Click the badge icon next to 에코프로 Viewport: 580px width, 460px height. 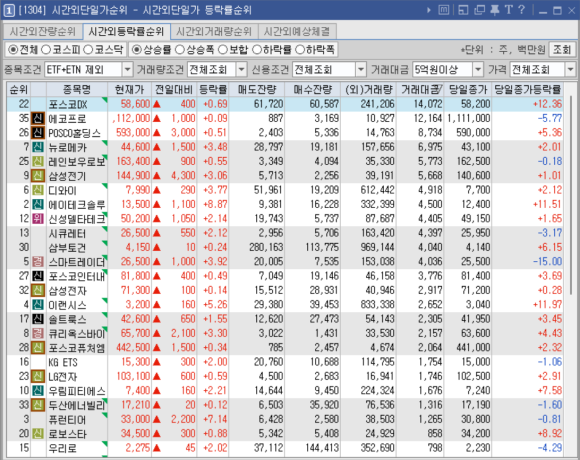tap(38, 118)
